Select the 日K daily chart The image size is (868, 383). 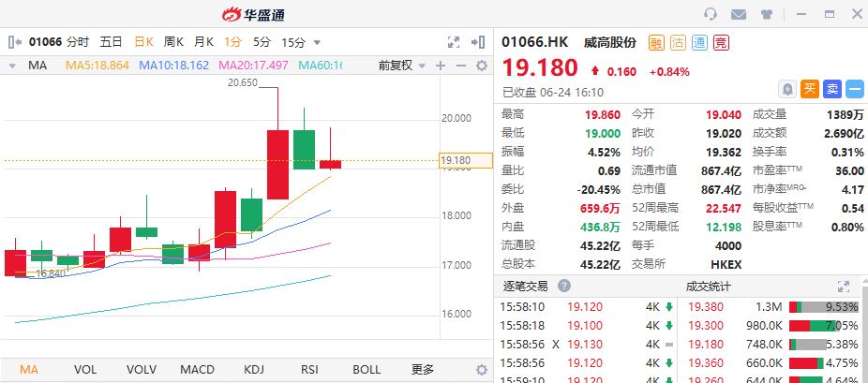click(x=144, y=42)
